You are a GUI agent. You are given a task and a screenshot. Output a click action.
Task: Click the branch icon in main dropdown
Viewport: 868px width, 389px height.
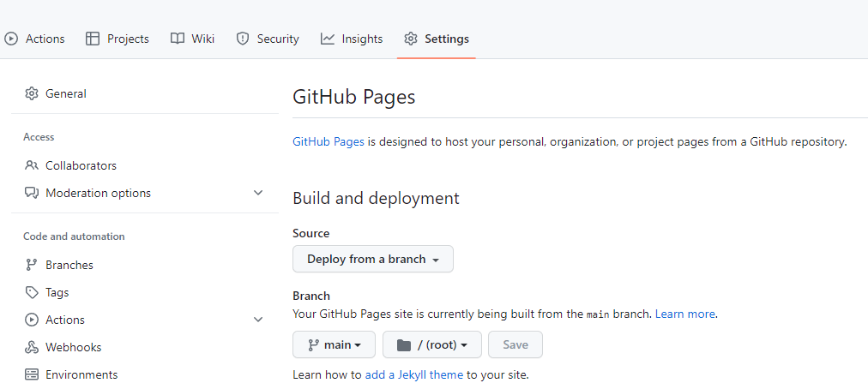pyautogui.click(x=313, y=344)
